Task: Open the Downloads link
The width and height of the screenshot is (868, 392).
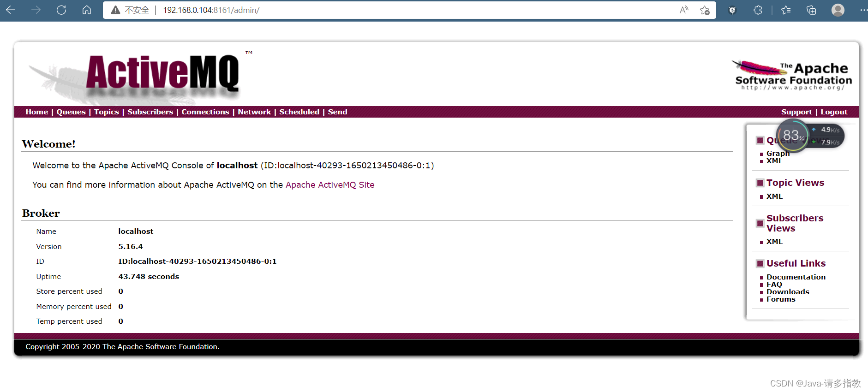Action: pyautogui.click(x=788, y=292)
